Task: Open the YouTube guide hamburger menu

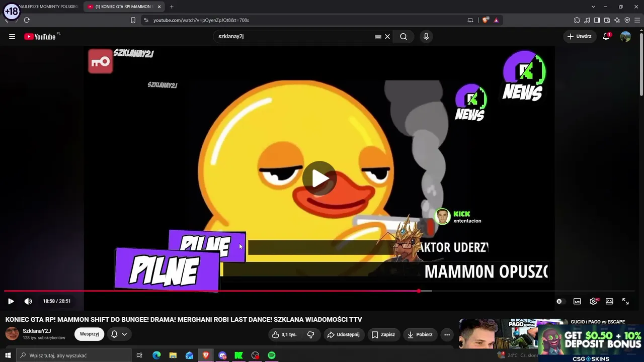Action: tap(12, 37)
